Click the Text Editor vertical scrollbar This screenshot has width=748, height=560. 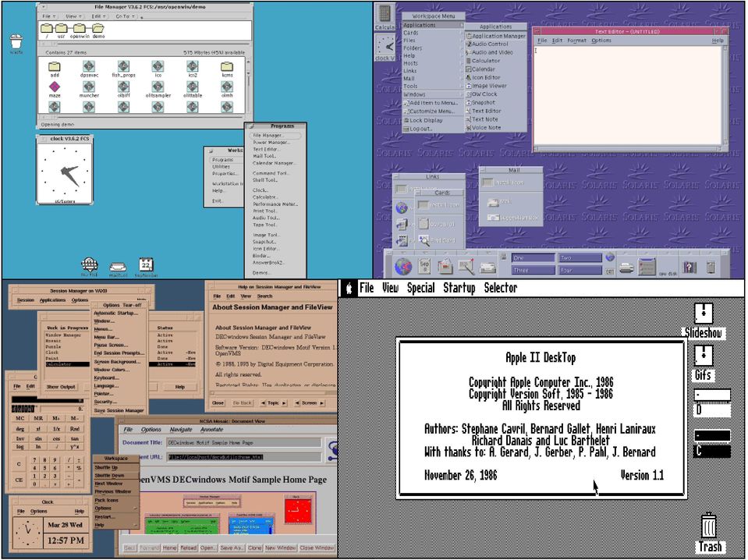click(x=725, y=94)
